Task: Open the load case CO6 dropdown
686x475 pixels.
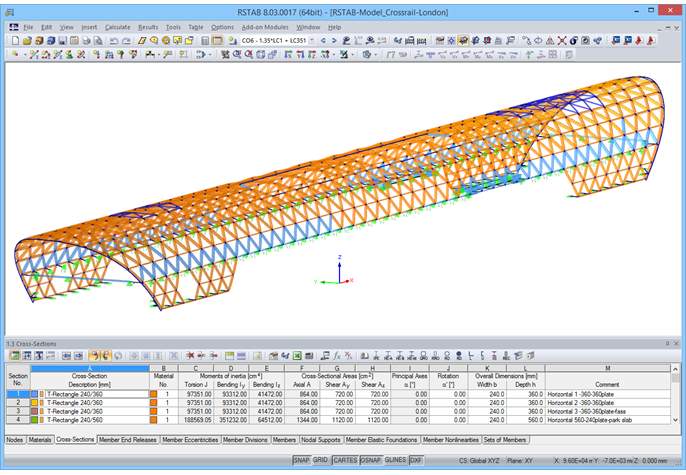Action: point(312,41)
